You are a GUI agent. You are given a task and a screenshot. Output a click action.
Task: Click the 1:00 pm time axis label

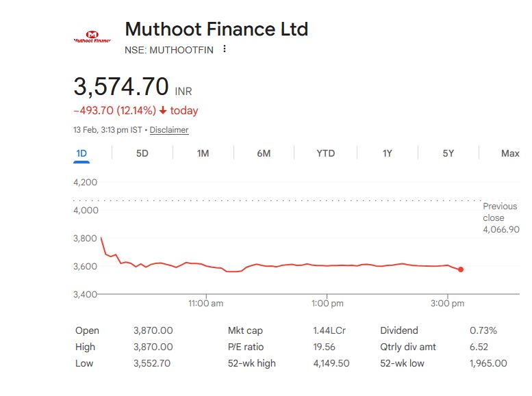327,303
